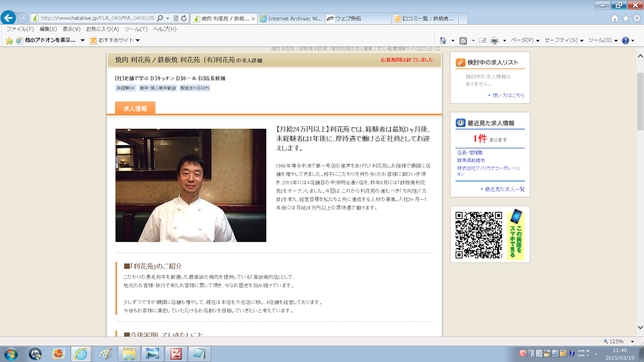644x362 pixels.
Task: Click the scrollbar down arrow
Action: [x=640, y=328]
